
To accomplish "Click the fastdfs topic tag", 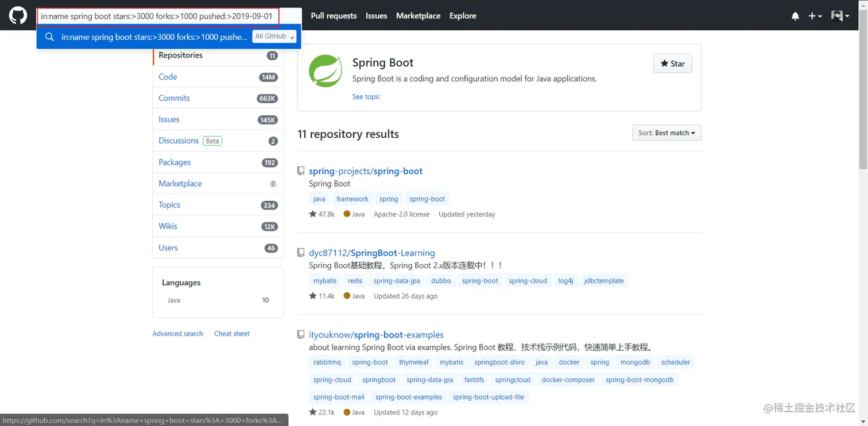I will (474, 380).
